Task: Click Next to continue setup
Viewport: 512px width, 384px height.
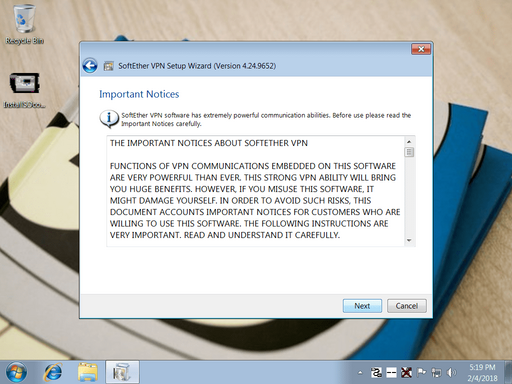Action: click(362, 306)
